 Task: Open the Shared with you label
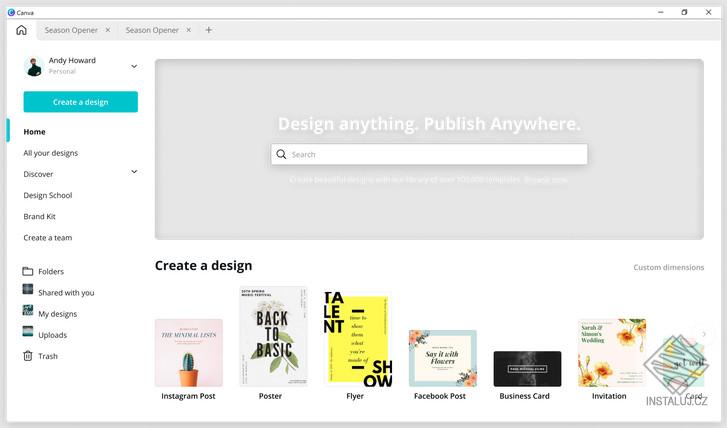(x=66, y=293)
